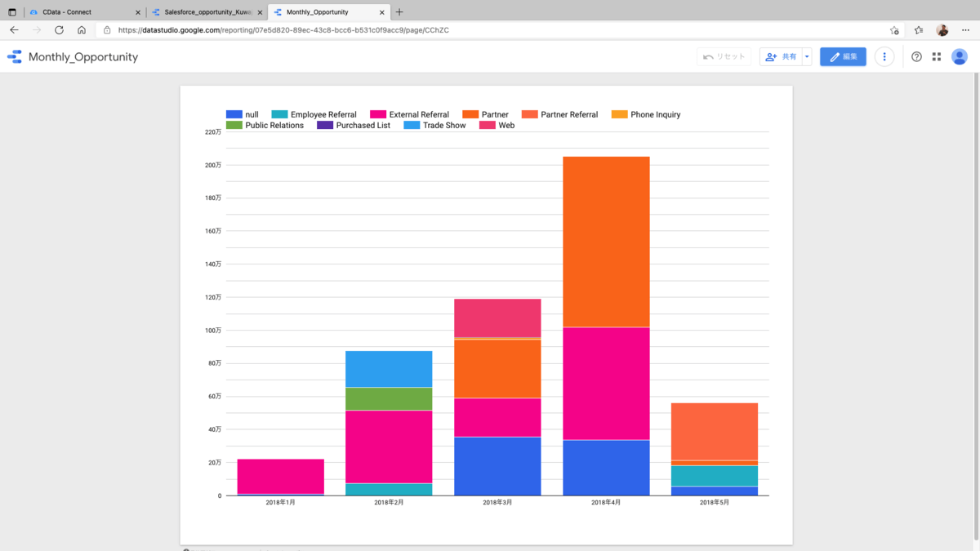980x551 pixels.
Task: Open the Google apps grid
Action: click(x=937, y=57)
